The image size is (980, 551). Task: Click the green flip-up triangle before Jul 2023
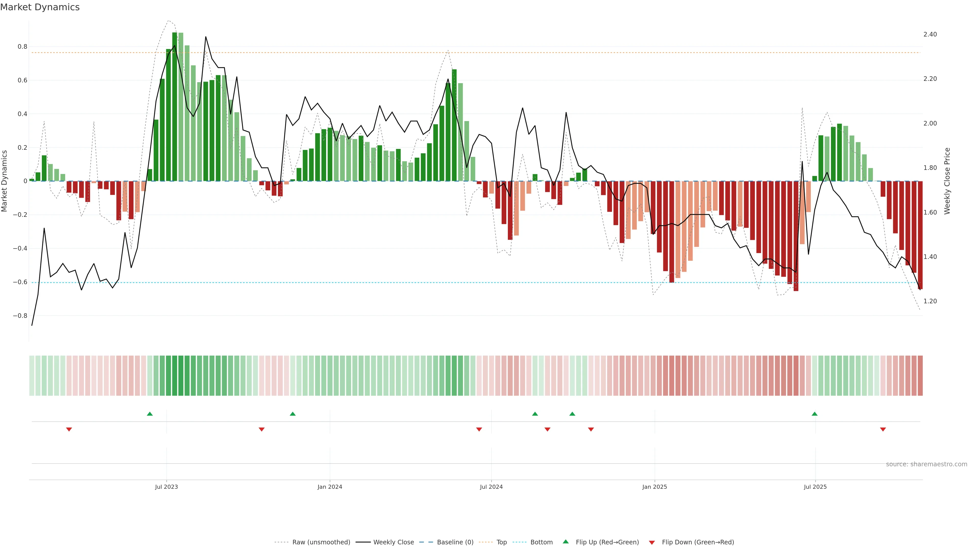tap(150, 414)
